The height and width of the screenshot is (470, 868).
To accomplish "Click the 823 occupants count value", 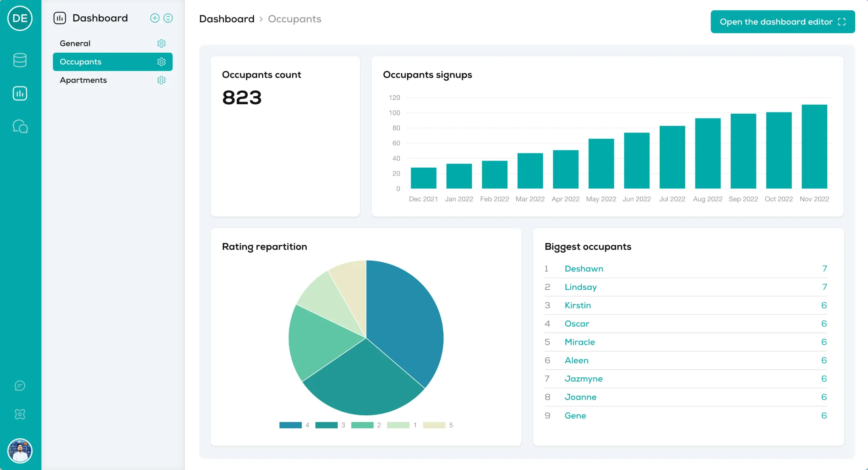I will (x=242, y=97).
